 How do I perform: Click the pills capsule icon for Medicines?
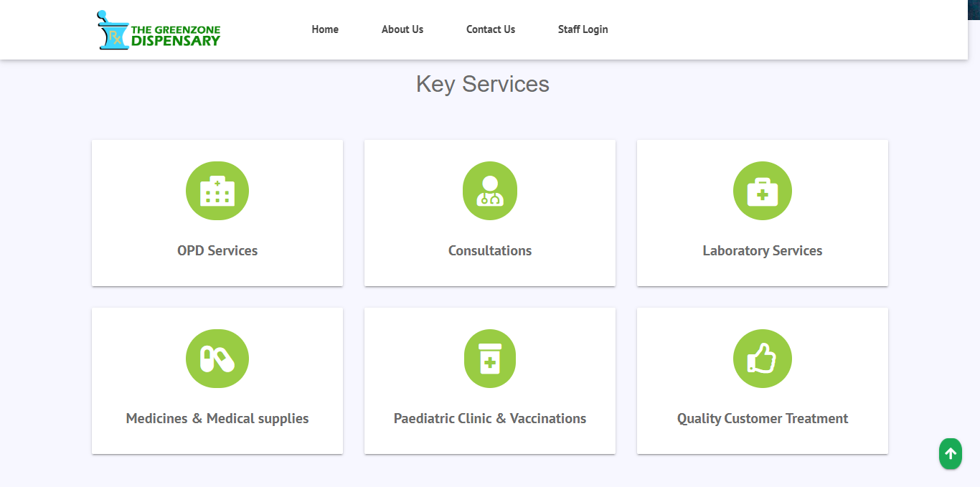coord(217,359)
